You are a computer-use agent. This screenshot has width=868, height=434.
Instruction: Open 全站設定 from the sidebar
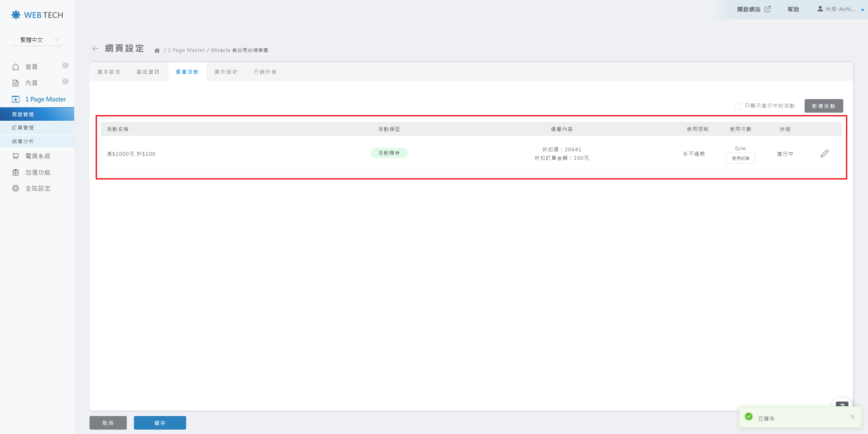coord(37,188)
